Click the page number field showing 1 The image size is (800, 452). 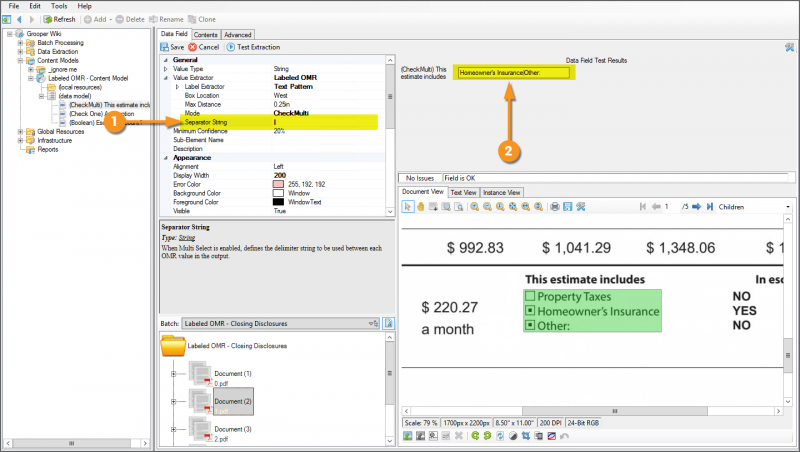click(670, 207)
